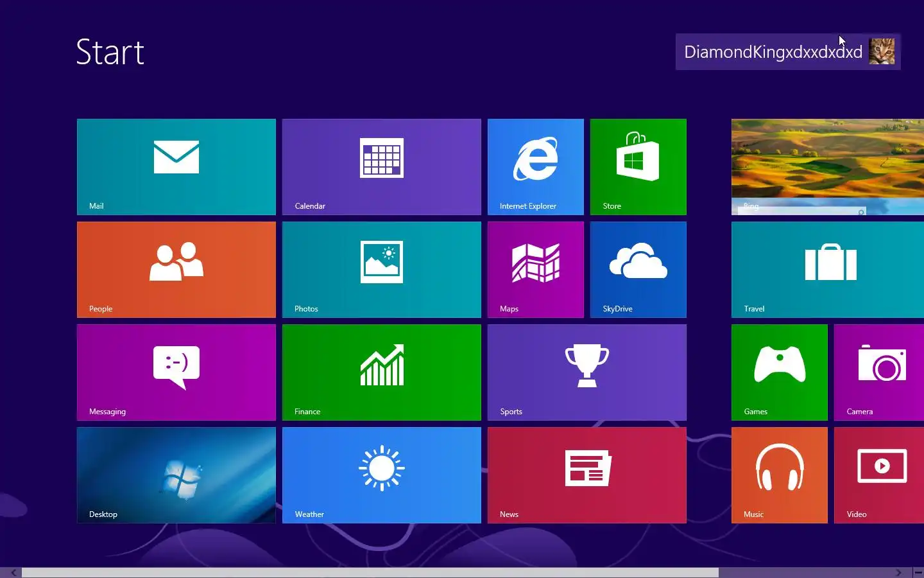Viewport: 924px width, 578px height.
Task: Open the Mail tile
Action: (x=176, y=167)
